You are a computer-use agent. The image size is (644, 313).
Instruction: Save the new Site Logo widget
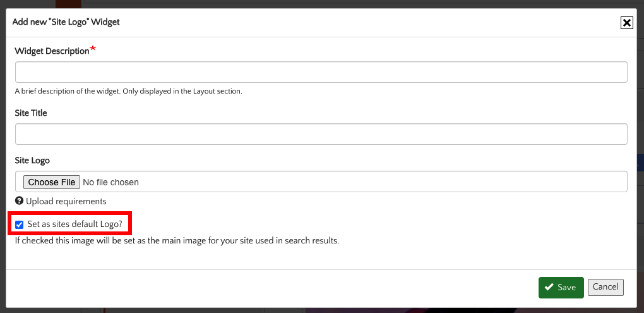tap(560, 287)
